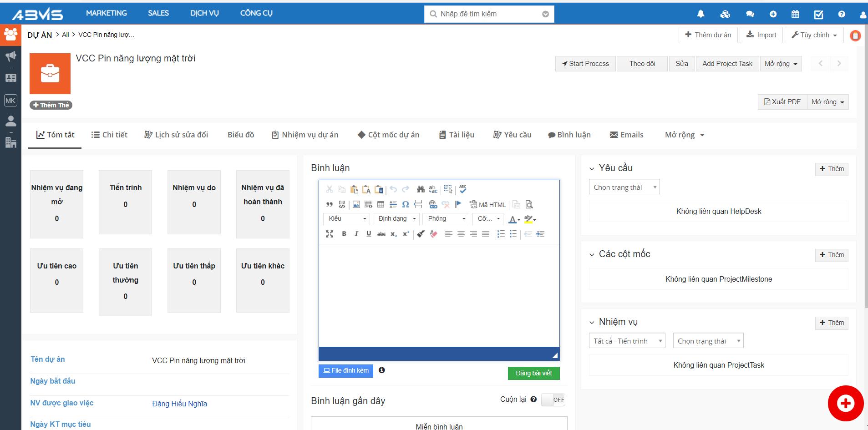Screen dimensions: 868x430
Task: Open the notifications bell icon
Action: click(x=700, y=14)
